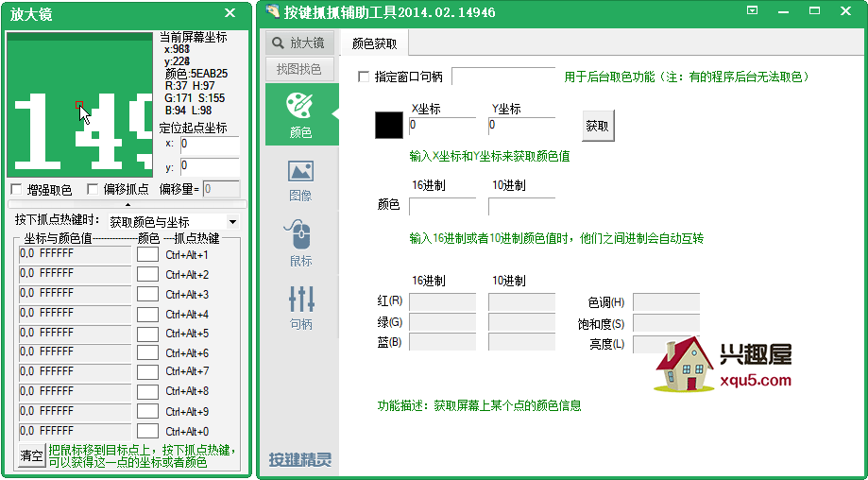
Task: Open the 颜色 palette sidebar icon
Action: (301, 114)
